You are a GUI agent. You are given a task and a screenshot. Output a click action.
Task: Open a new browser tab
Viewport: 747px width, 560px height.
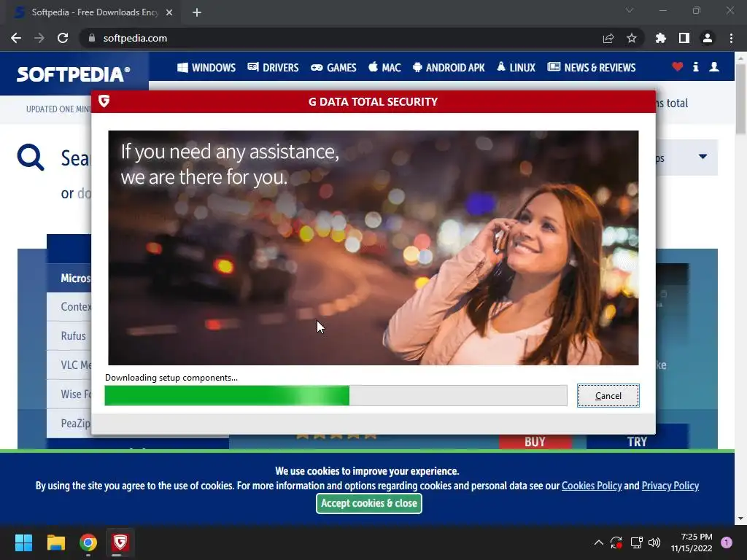(197, 12)
